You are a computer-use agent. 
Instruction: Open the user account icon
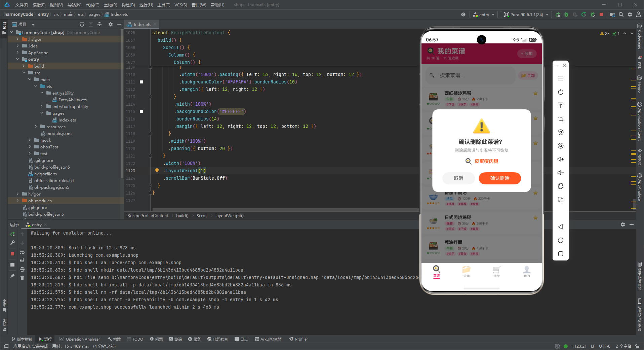tap(639, 14)
